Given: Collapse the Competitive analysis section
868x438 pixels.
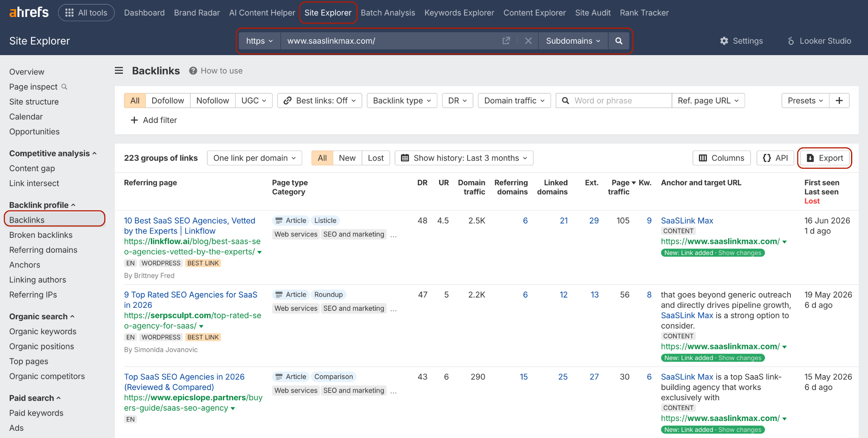Looking at the screenshot, I should pos(53,153).
